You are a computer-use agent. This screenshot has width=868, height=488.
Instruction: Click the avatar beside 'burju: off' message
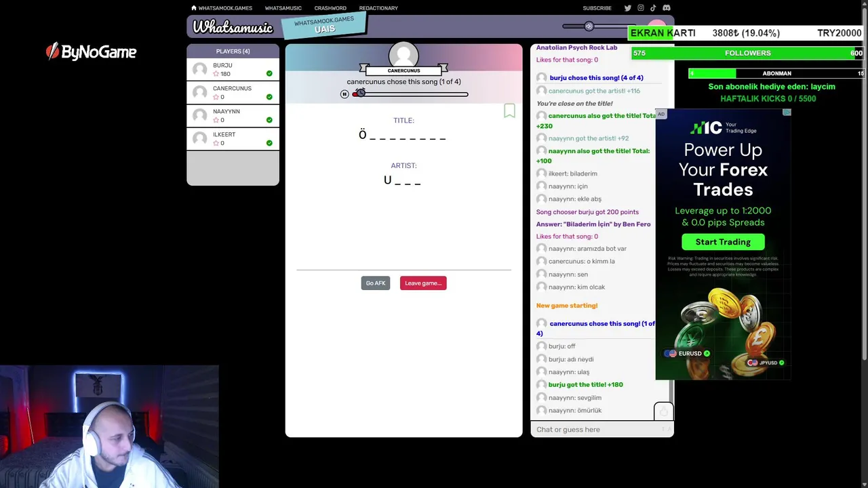541,346
